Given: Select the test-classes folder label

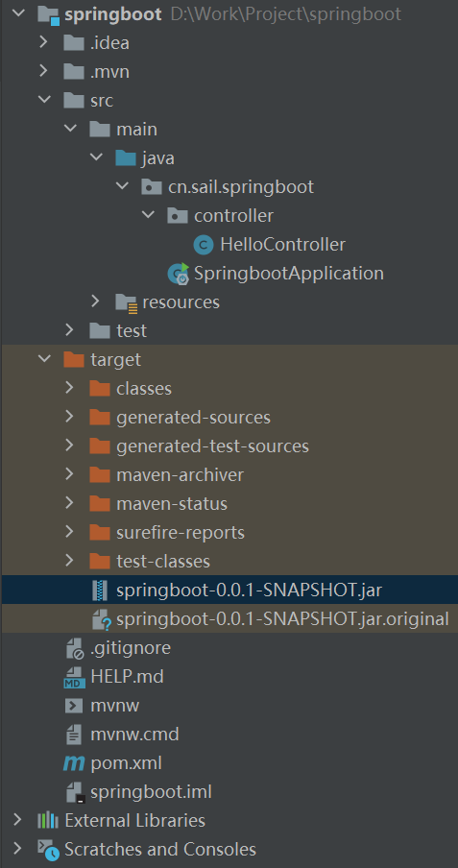Looking at the screenshot, I should [163, 562].
